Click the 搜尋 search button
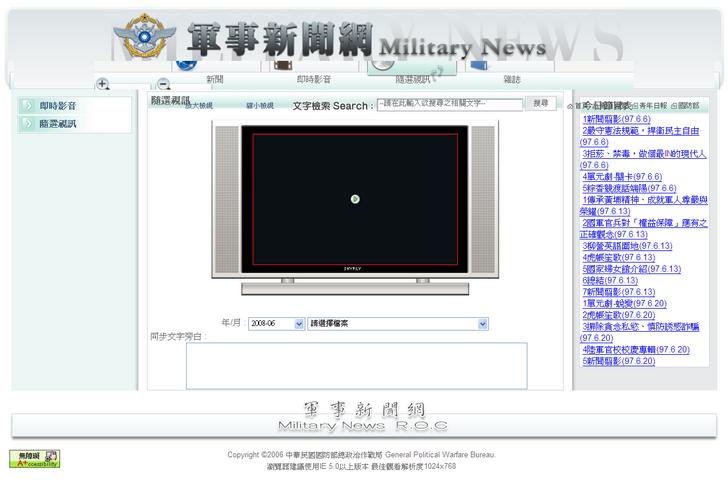This screenshot has height=480, width=728. [x=541, y=104]
